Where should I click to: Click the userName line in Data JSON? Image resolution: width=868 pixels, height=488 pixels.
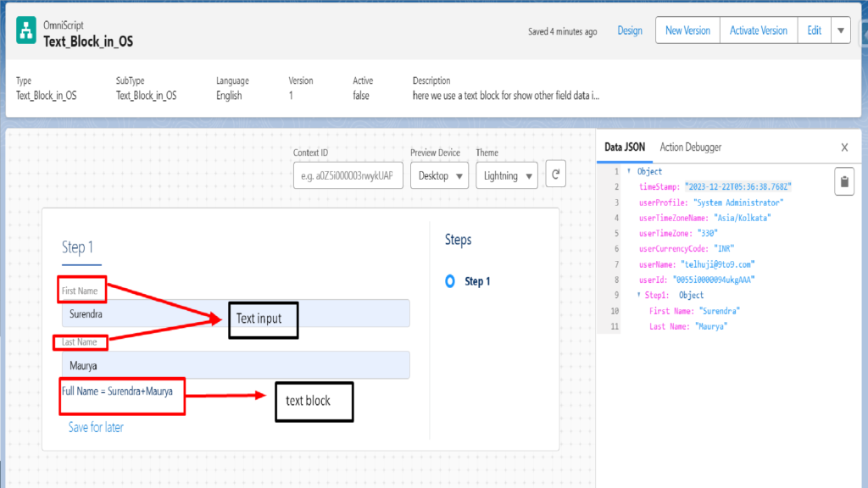(697, 264)
